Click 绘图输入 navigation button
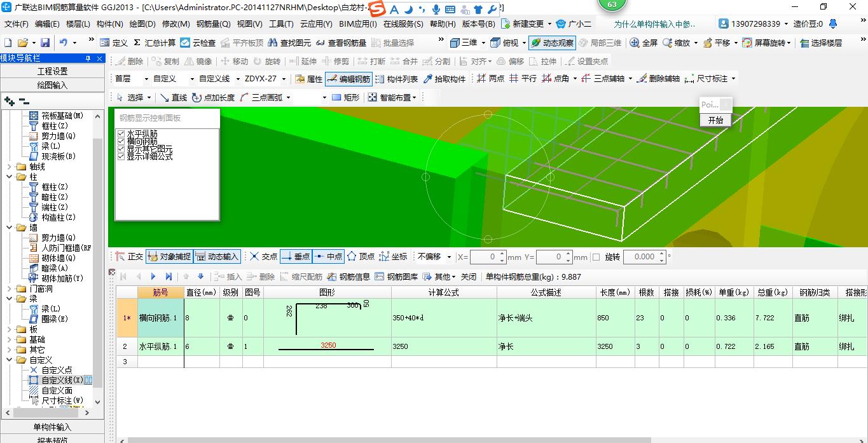Screen dimensions: 868x443 point(52,85)
